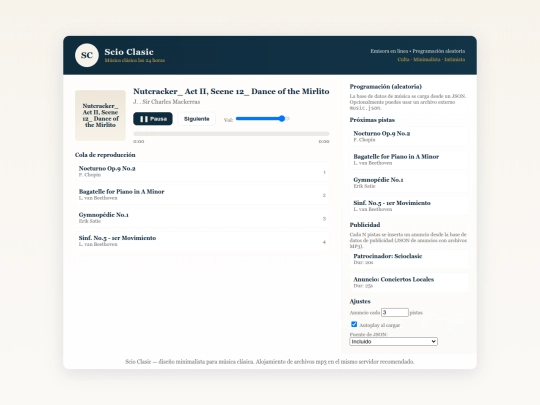The height and width of the screenshot is (405, 540).
Task: Select the Anuncio: Conciertos Locales ad
Action: pos(409,282)
